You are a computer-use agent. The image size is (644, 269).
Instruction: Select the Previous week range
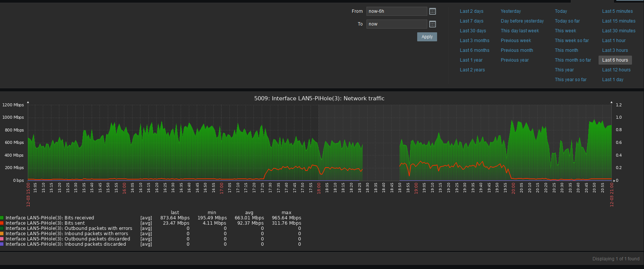pyautogui.click(x=516, y=41)
